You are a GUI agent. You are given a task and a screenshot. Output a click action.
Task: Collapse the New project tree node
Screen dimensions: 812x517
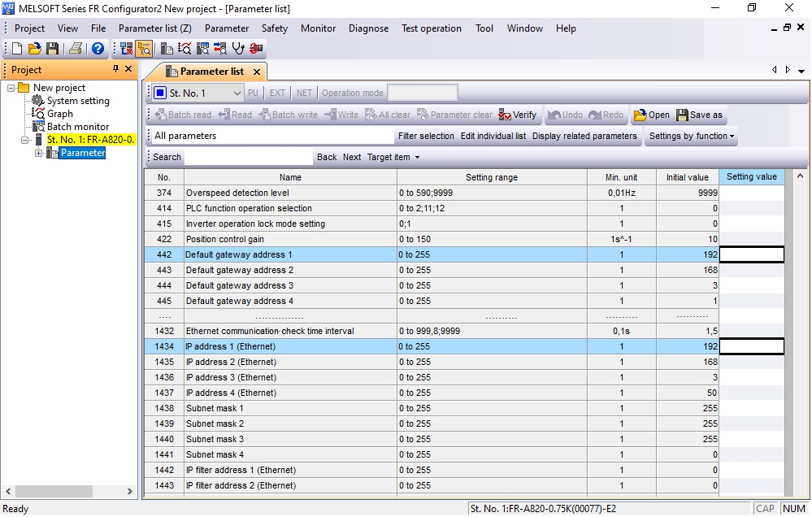click(11, 88)
